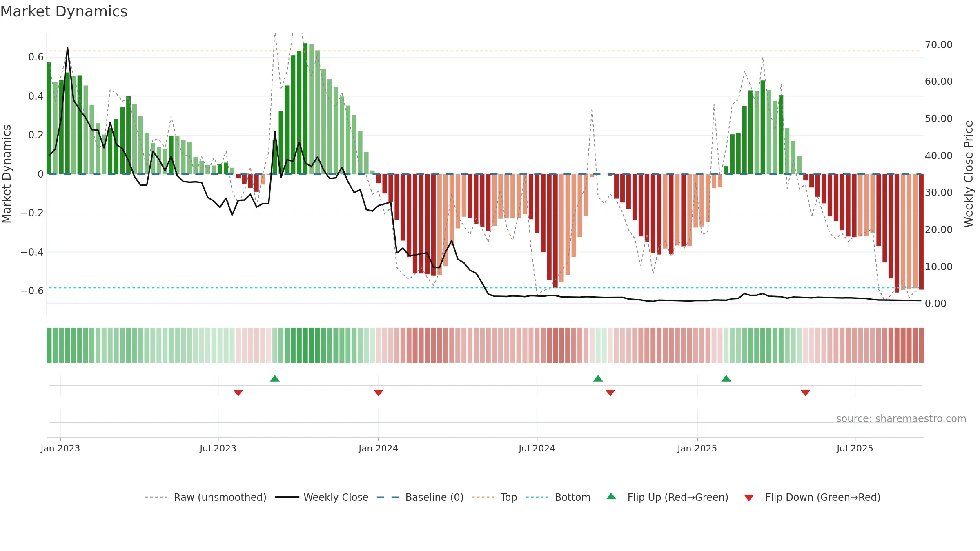Click the green triangle icon in the legend
The image size is (980, 551).
tap(611, 496)
